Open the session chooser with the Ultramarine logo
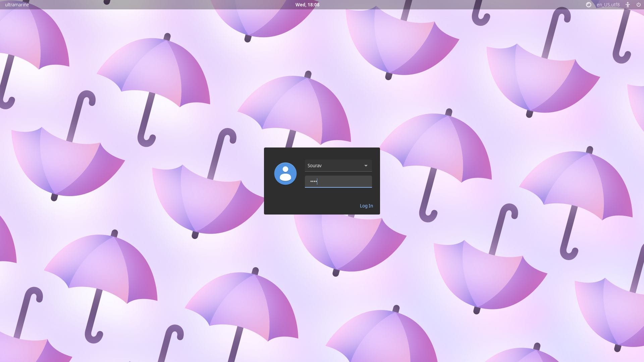 pyautogui.click(x=588, y=4)
